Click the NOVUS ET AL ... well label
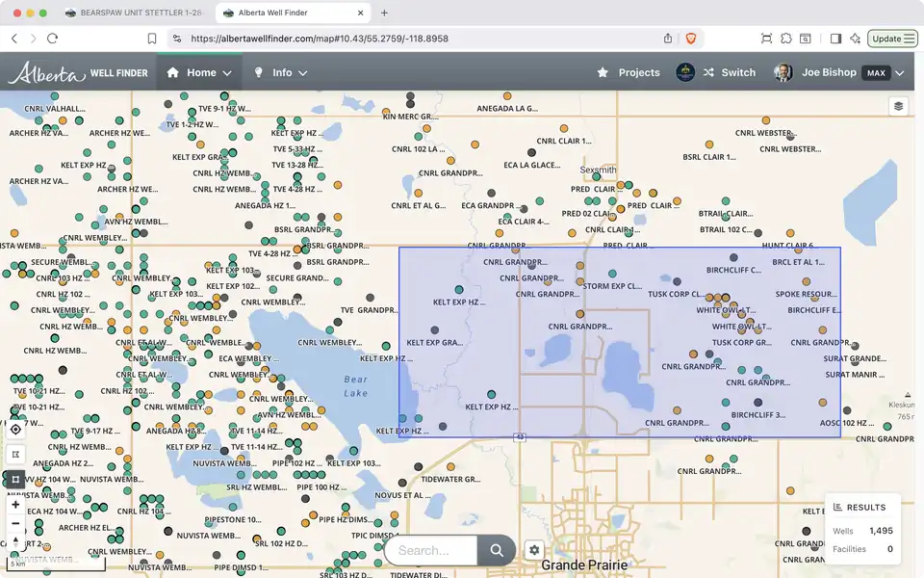The height and width of the screenshot is (578, 924). pos(403,495)
